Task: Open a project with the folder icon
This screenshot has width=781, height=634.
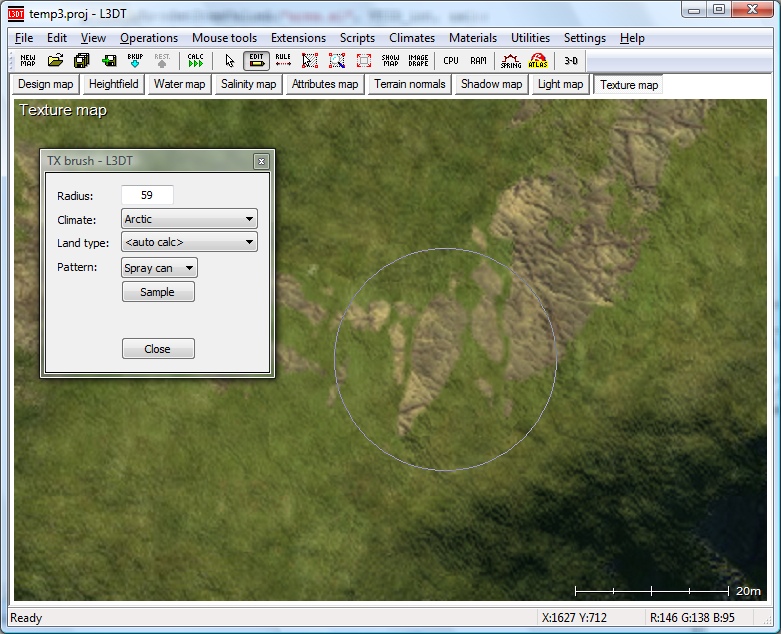Action: point(55,61)
